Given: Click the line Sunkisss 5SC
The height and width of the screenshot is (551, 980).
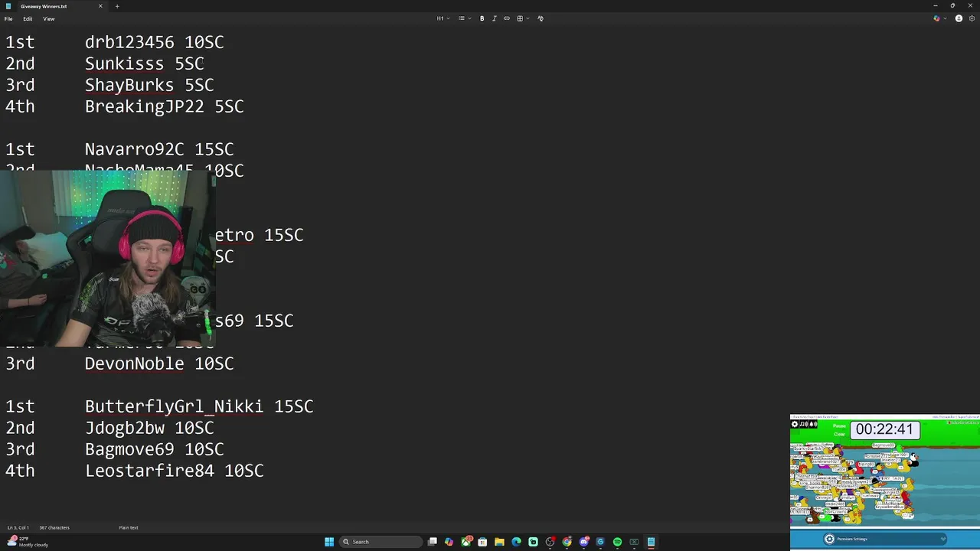Looking at the screenshot, I should point(144,64).
